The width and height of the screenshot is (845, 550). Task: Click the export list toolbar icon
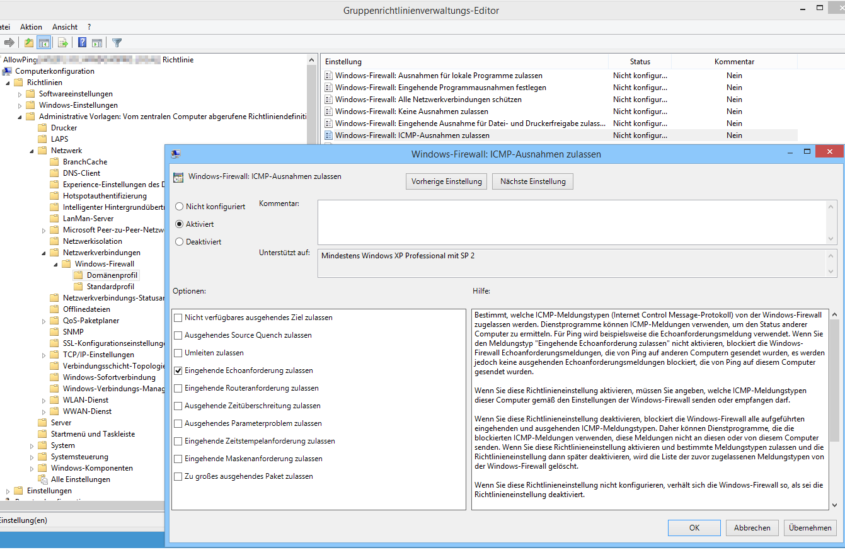(63, 43)
